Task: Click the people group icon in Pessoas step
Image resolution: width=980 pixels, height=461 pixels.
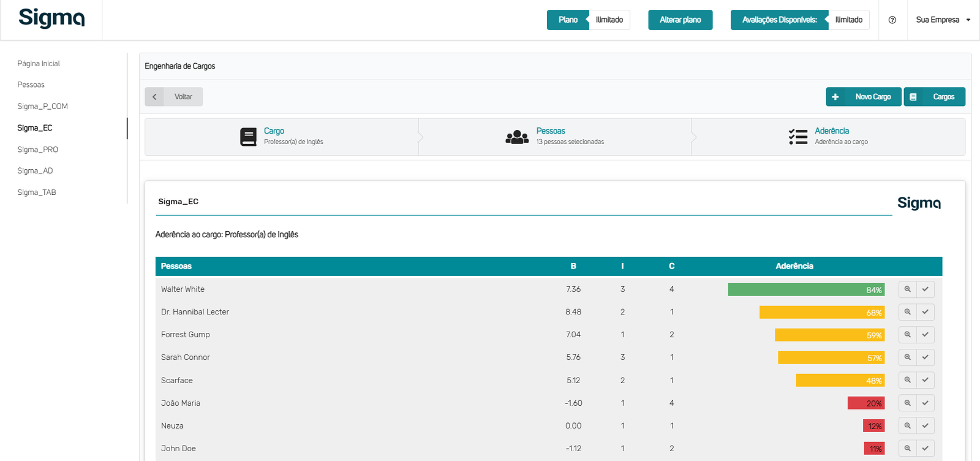Action: [x=517, y=137]
